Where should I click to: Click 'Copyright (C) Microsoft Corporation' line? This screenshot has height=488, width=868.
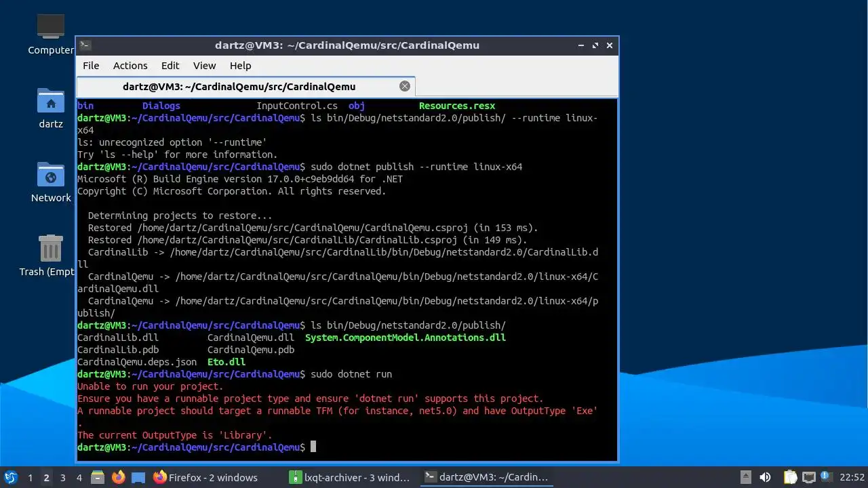[x=232, y=191]
